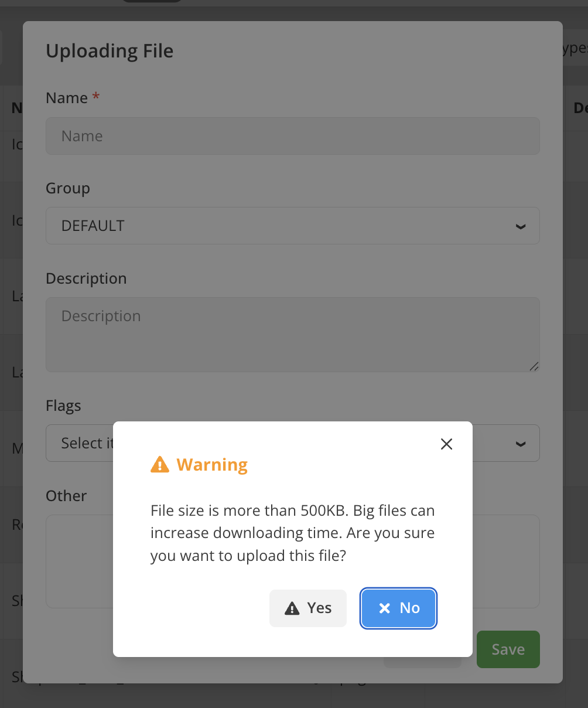Click the Flags field label
Screen dimensions: 588x708
tap(63, 406)
